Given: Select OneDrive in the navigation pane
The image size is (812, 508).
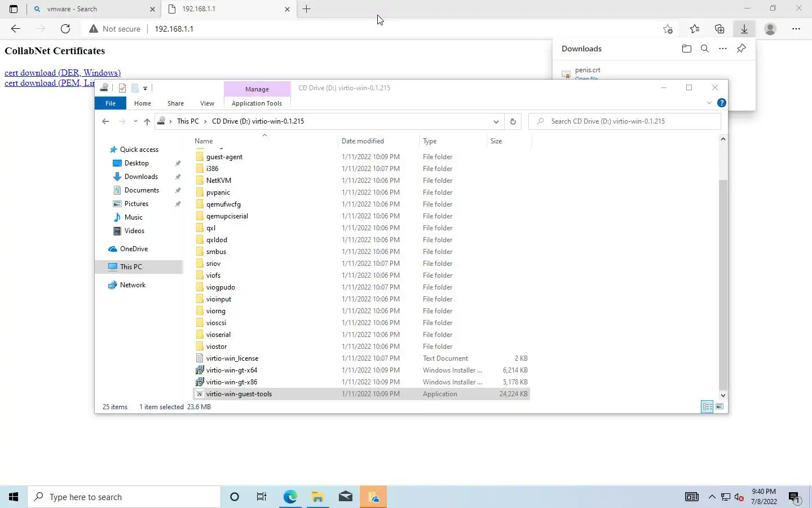Looking at the screenshot, I should coord(134,249).
